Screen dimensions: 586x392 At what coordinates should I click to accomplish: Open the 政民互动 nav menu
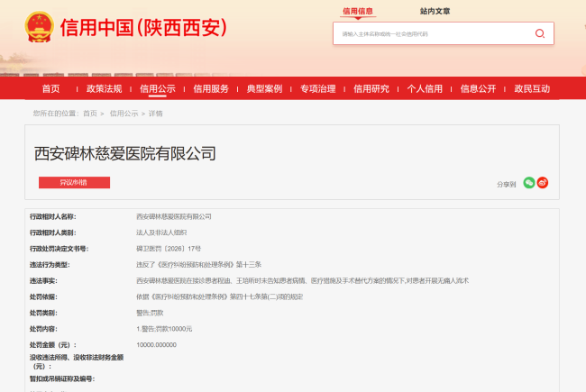point(532,88)
